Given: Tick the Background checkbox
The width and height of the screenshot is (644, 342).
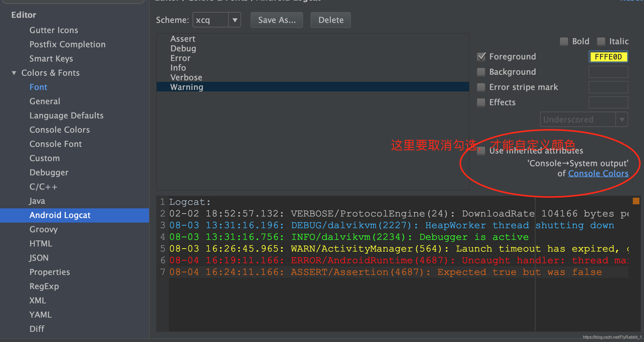Looking at the screenshot, I should pyautogui.click(x=481, y=72).
